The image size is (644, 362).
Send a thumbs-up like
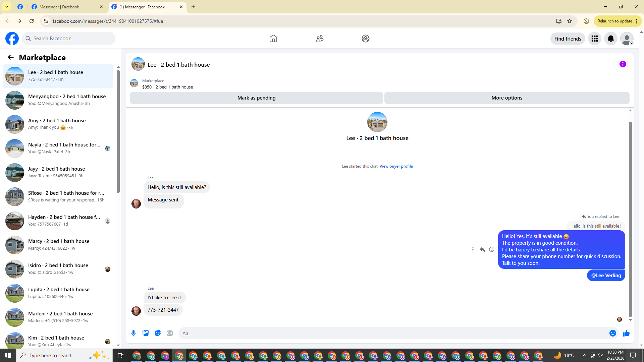tap(626, 333)
